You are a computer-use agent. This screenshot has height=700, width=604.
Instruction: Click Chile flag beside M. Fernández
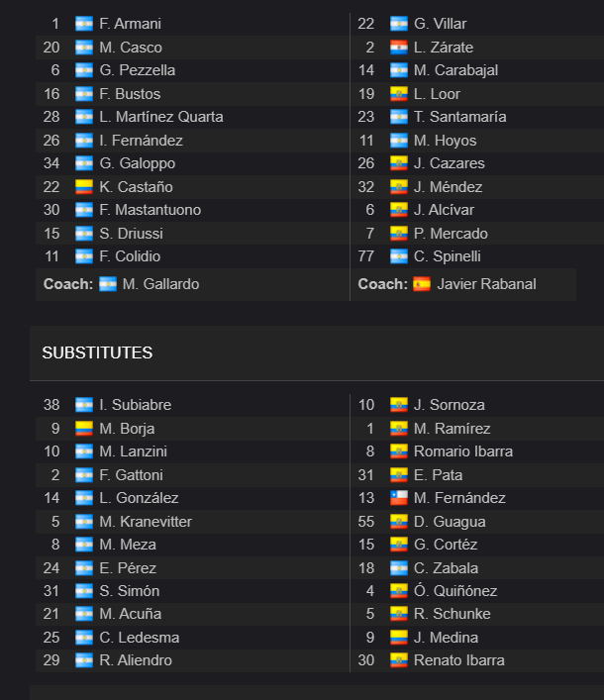pyautogui.click(x=399, y=498)
